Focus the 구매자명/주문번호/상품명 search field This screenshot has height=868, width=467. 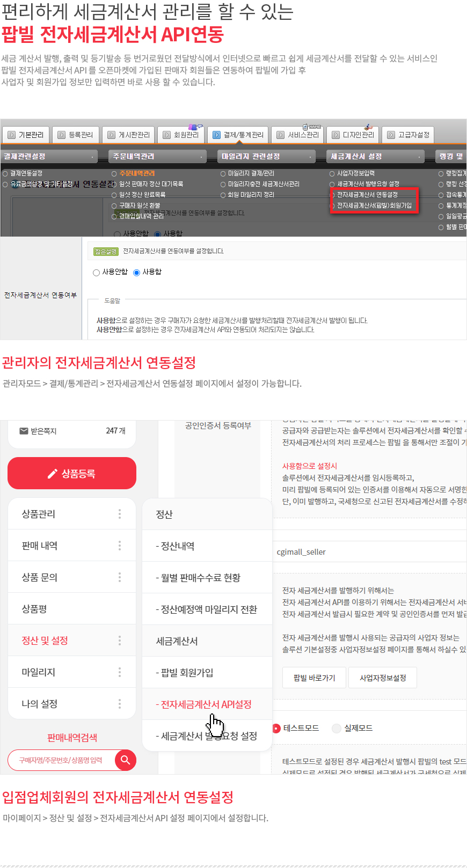click(61, 760)
